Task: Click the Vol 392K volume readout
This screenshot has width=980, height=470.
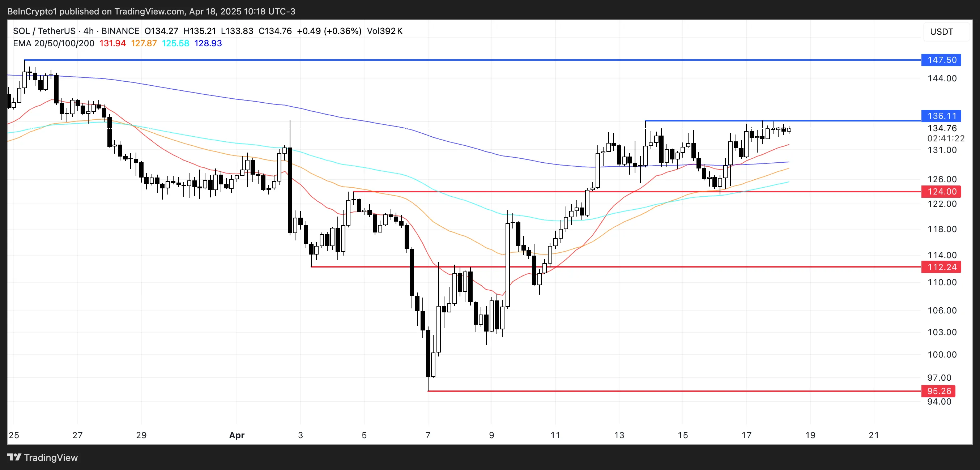Action: coord(385,31)
